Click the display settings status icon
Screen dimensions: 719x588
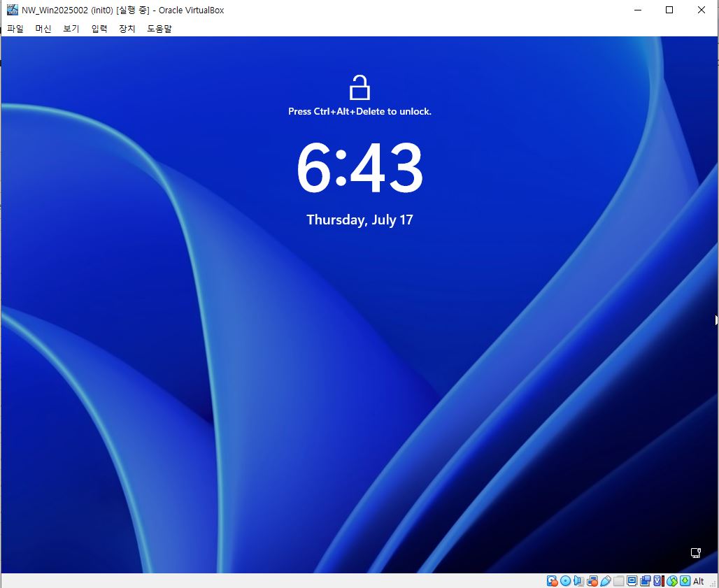(632, 581)
